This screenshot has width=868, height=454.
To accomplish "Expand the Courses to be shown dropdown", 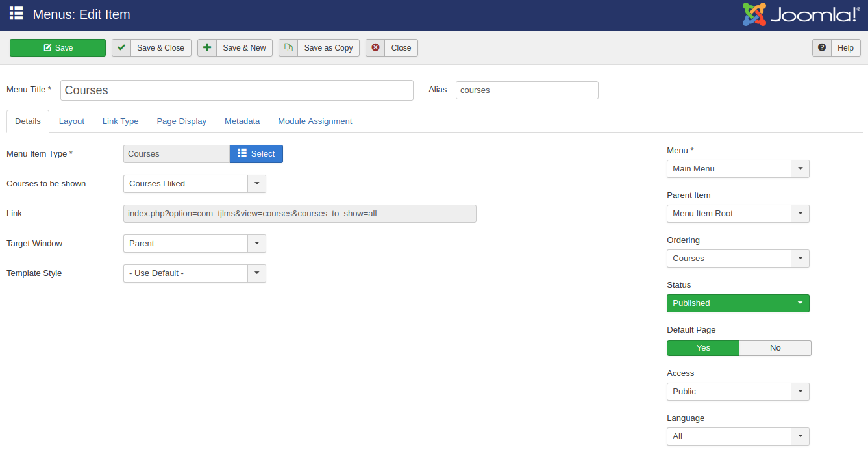I will 194,184.
